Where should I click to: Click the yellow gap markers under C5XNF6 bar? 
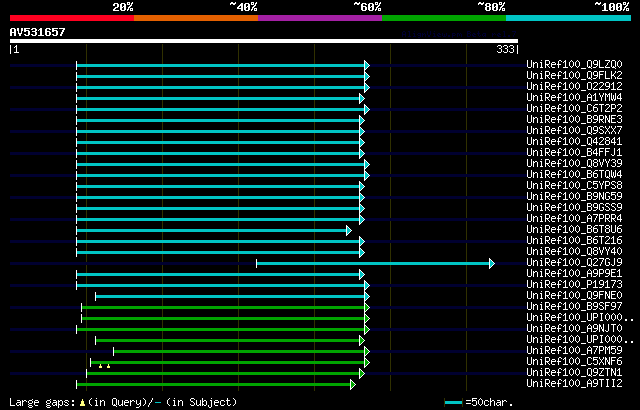pyautogui.click(x=104, y=366)
